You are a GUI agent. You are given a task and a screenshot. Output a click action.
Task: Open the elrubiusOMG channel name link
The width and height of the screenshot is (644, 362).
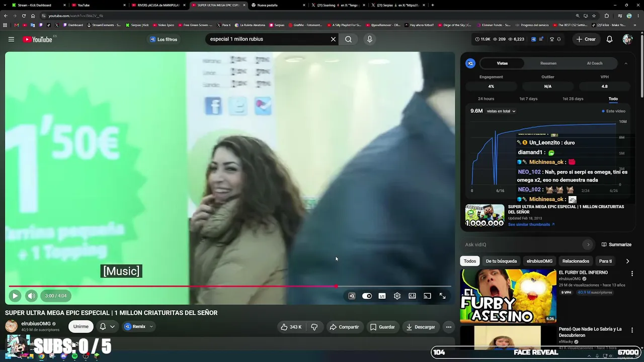coord(36,324)
